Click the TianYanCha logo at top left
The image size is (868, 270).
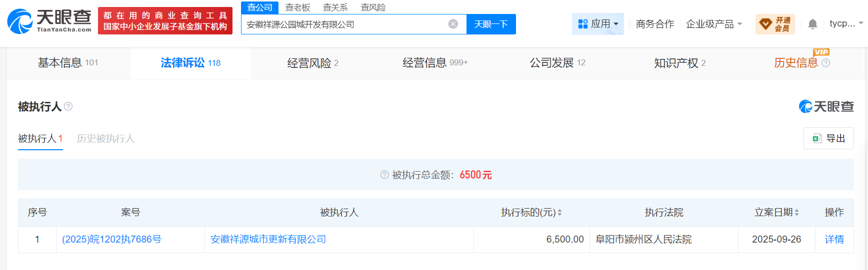[49, 21]
